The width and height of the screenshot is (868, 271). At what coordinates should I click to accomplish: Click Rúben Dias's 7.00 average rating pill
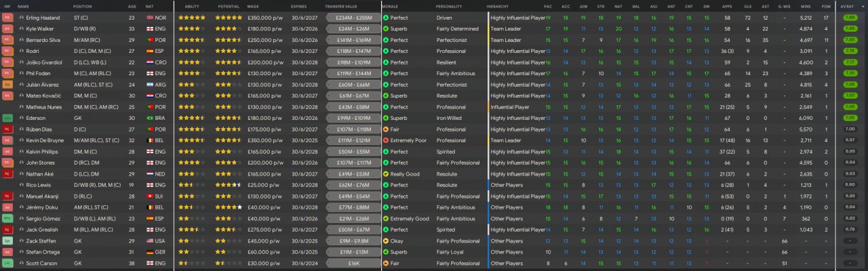[849, 129]
